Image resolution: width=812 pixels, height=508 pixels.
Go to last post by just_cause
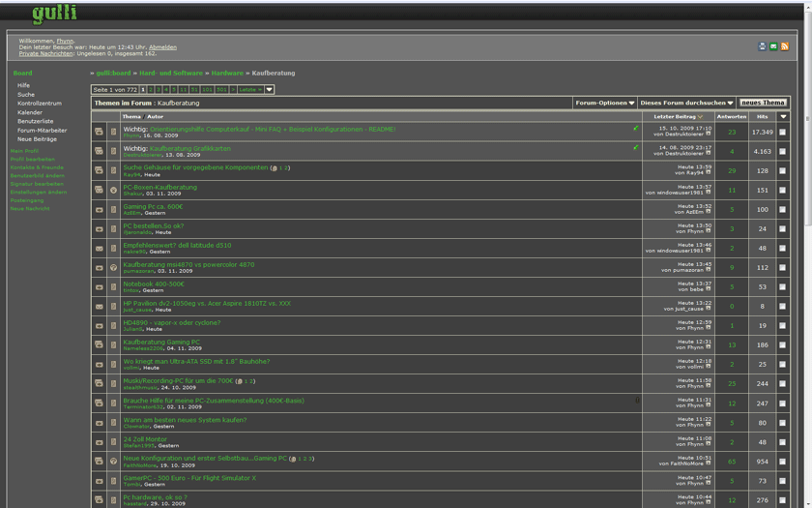click(709, 309)
